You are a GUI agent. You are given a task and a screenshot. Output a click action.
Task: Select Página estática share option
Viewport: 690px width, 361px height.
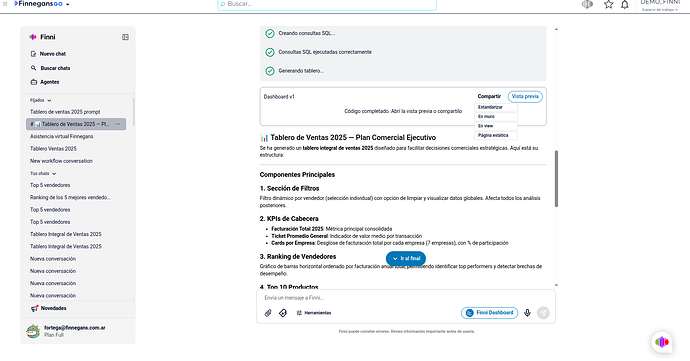click(495, 136)
